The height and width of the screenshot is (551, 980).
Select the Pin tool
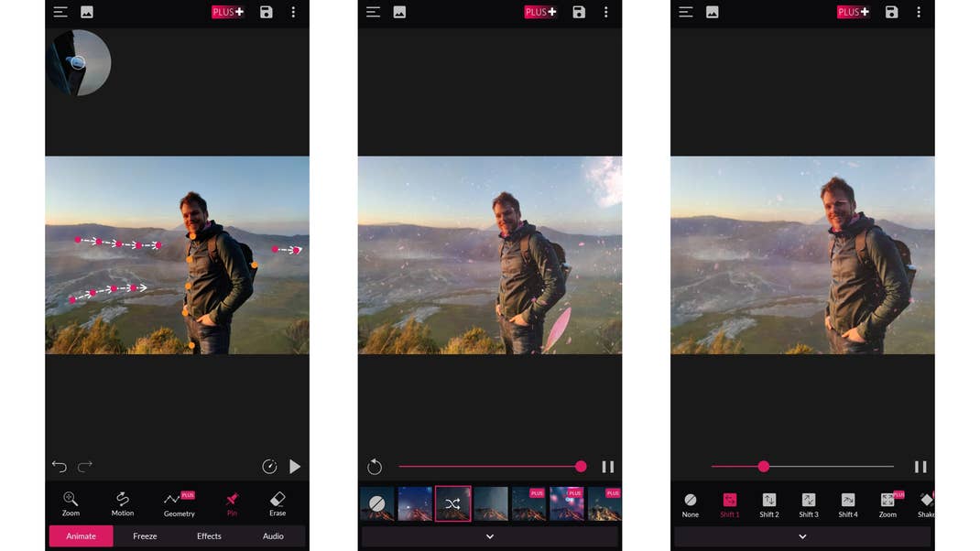(x=231, y=503)
